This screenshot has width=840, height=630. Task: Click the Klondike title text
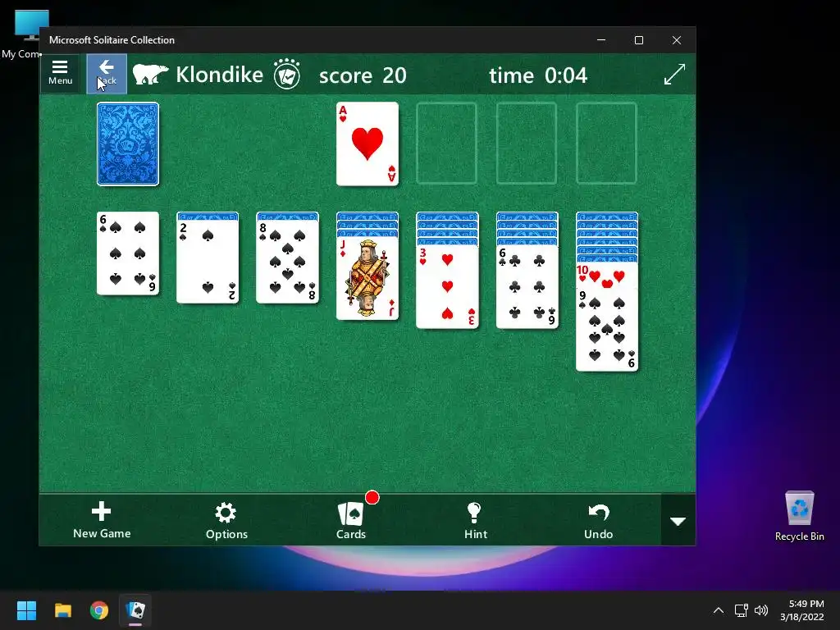(x=219, y=75)
